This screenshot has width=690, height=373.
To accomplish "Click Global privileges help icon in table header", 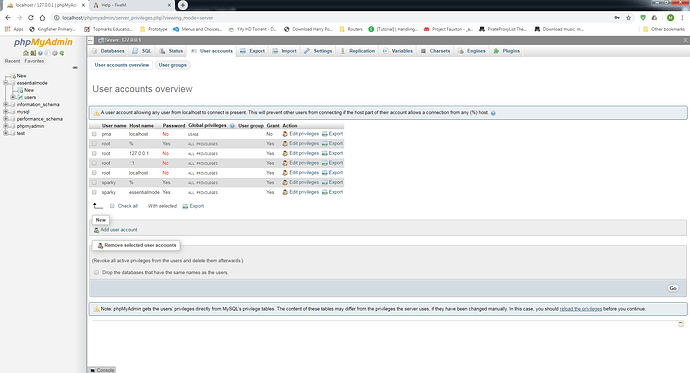I will point(232,126).
